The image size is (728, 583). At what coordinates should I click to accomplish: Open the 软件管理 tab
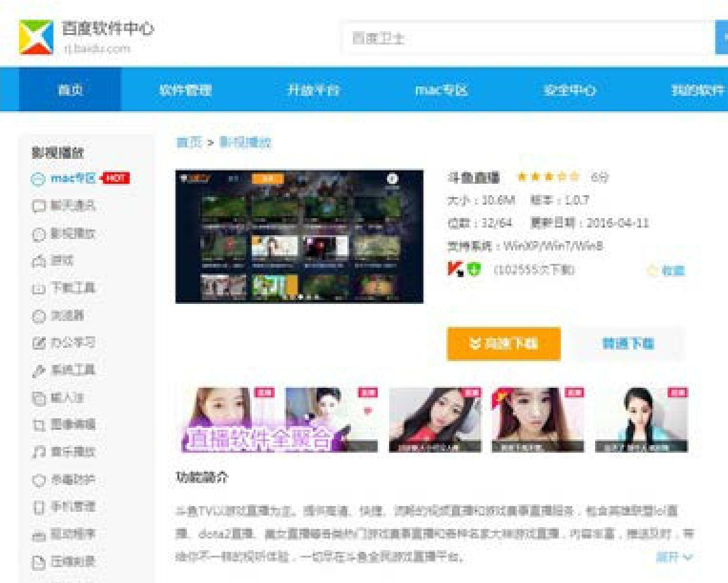pyautogui.click(x=185, y=90)
